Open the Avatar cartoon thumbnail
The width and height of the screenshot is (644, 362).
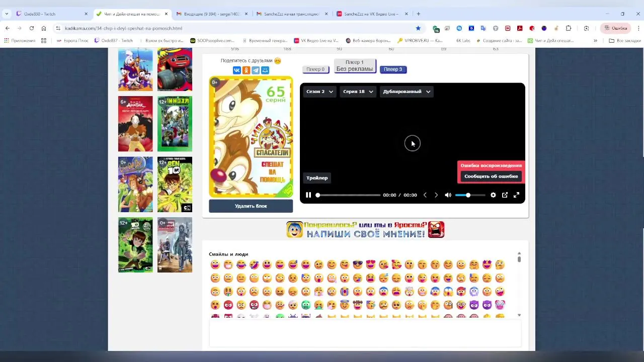point(135,124)
